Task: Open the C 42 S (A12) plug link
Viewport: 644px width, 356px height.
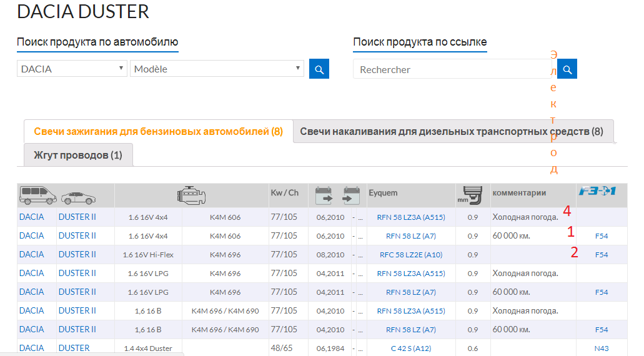Action: pyautogui.click(x=411, y=349)
